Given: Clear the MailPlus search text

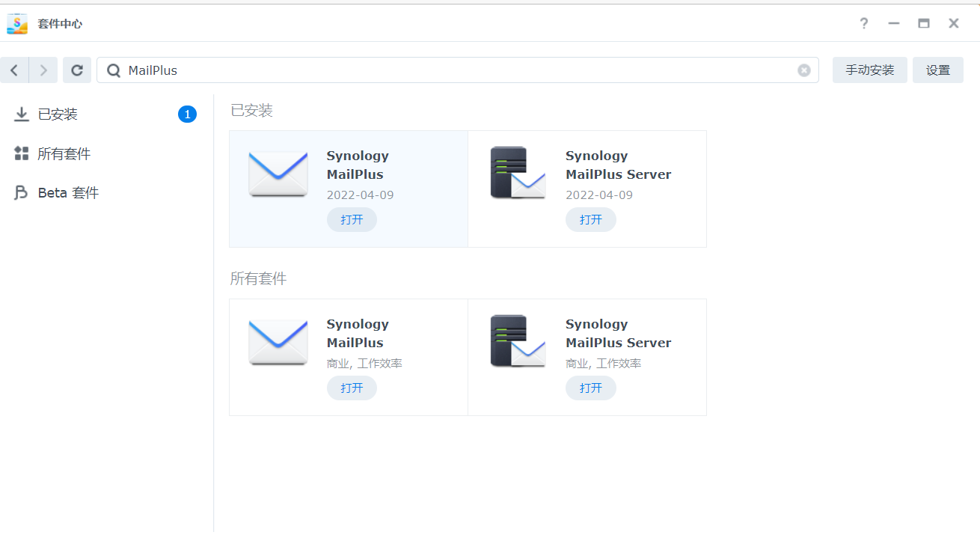Looking at the screenshot, I should pos(804,70).
